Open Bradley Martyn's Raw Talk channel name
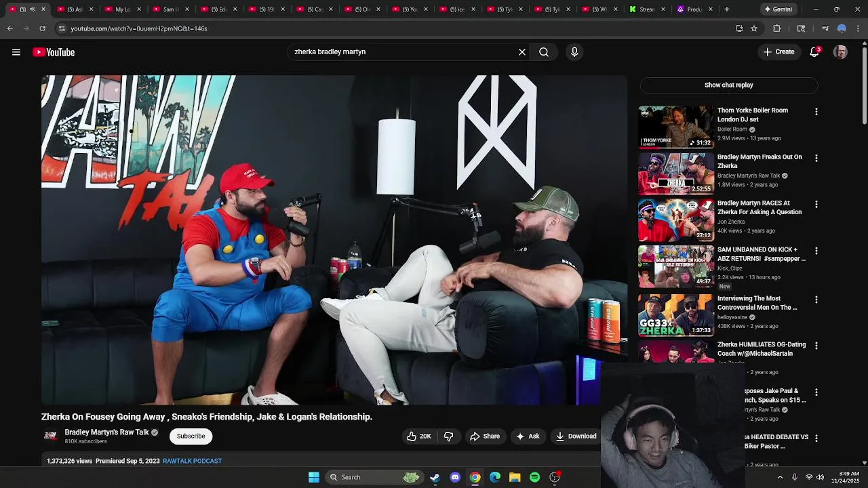Viewport: 868px width, 488px height. pos(106,432)
